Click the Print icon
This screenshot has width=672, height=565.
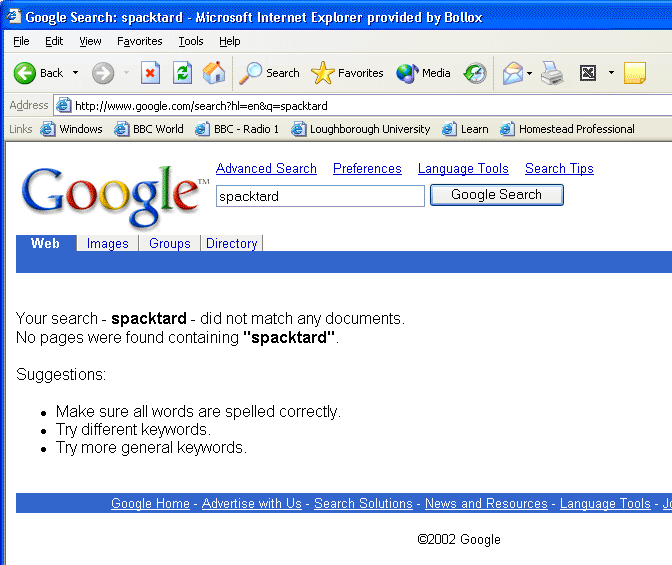[552, 73]
